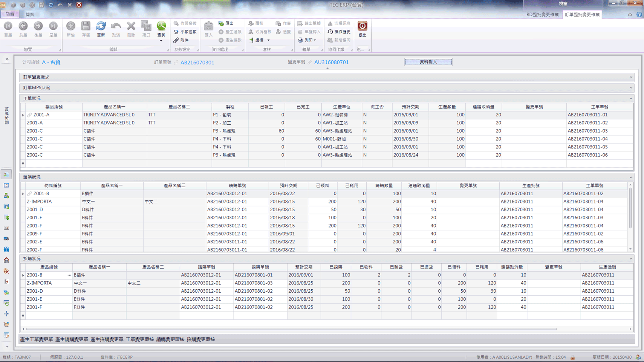
Task: Click the 更新 refresh icon in ribbon
Action: click(101, 26)
